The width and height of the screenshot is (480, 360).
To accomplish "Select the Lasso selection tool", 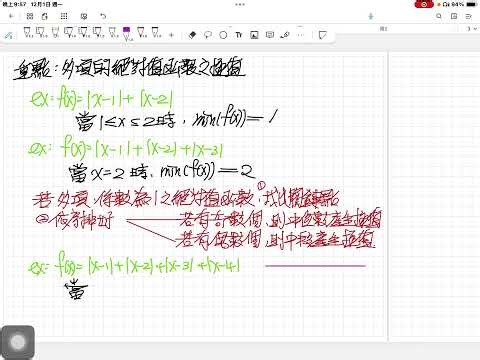I will 208,35.
